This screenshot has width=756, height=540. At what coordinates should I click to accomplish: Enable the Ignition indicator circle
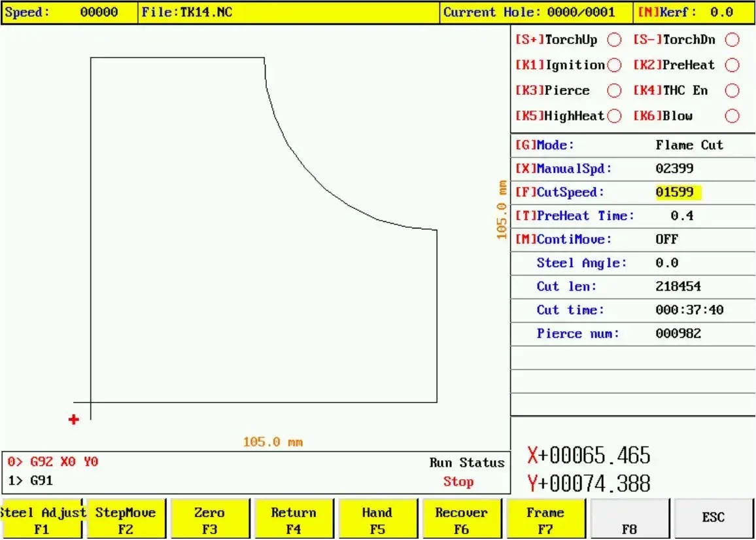tap(614, 65)
